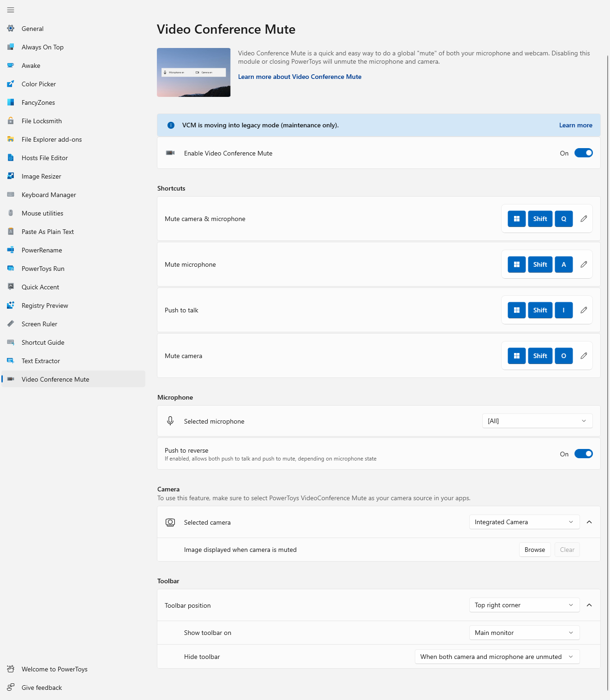Select the Text Extractor icon

coord(10,360)
